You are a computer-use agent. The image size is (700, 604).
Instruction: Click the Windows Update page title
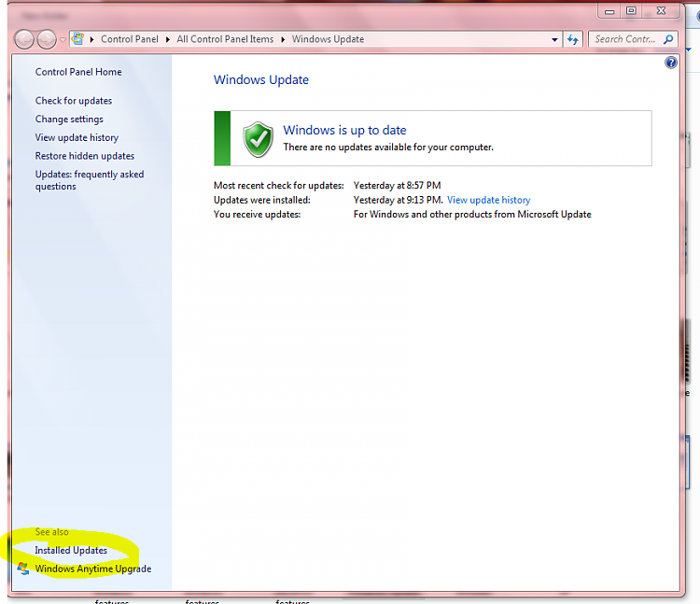coord(261,79)
